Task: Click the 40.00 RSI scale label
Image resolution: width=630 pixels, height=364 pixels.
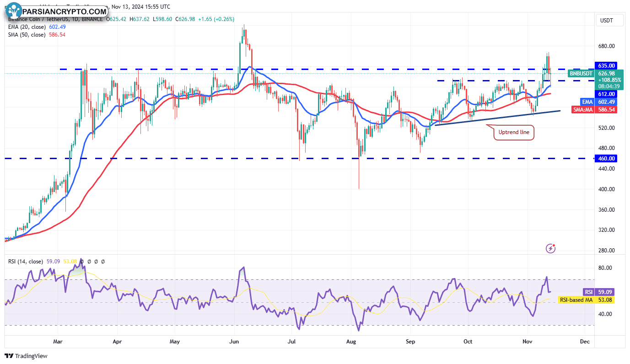Action: [x=605, y=314]
